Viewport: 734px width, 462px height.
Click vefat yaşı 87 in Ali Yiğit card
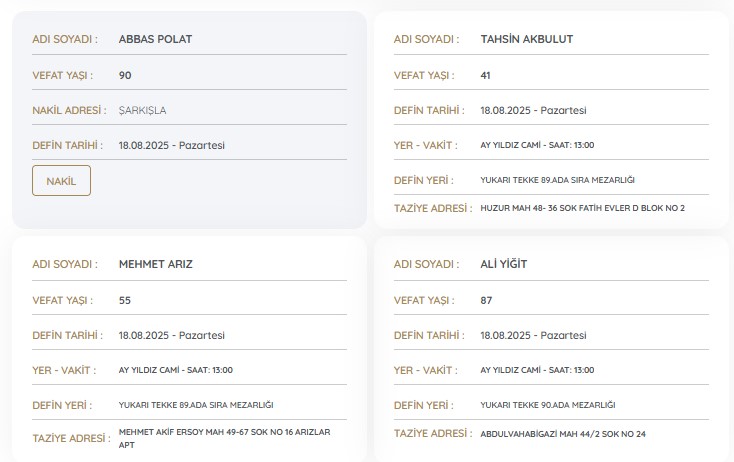[486, 300]
